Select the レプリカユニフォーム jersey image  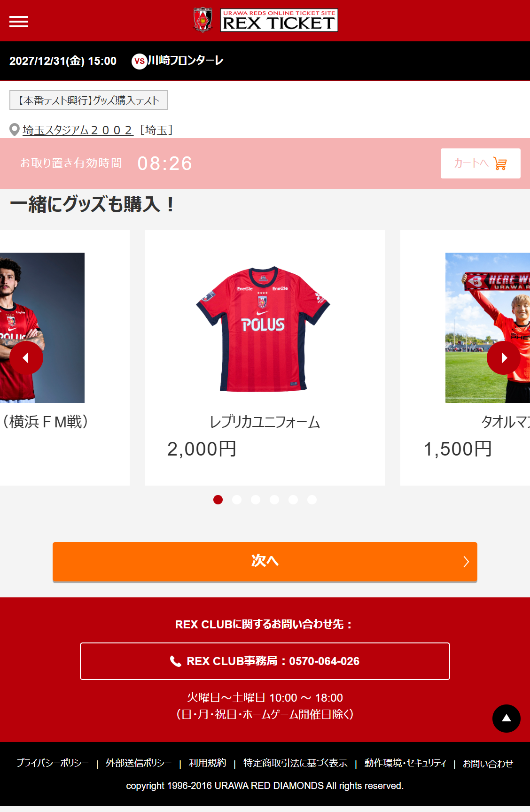coord(263,329)
